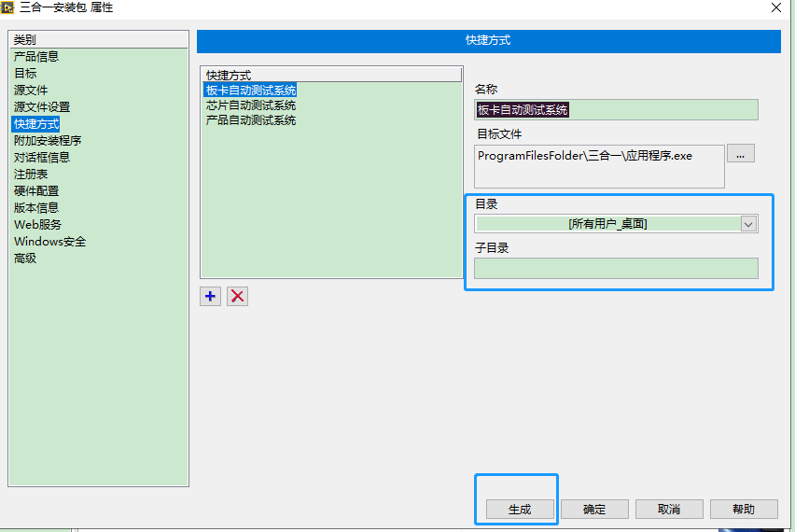Add a new shortcut with the plus icon
The image size is (795, 532).
point(210,296)
